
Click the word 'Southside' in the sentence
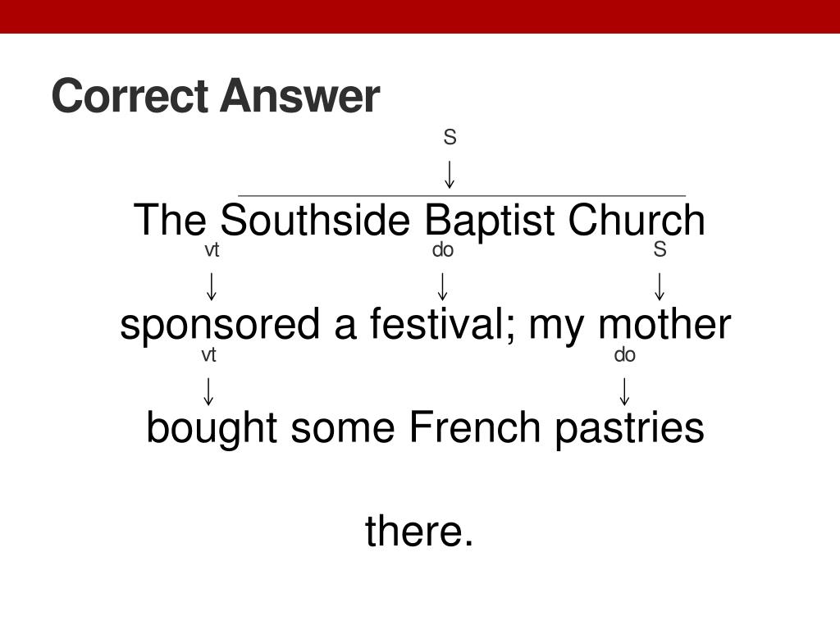(x=315, y=220)
